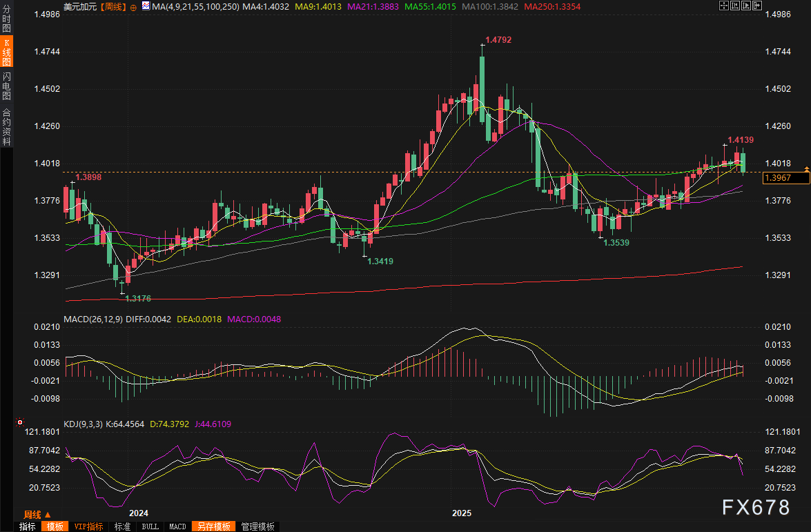Open 合约资料 contract info tab
The image size is (811, 532).
pos(6,126)
